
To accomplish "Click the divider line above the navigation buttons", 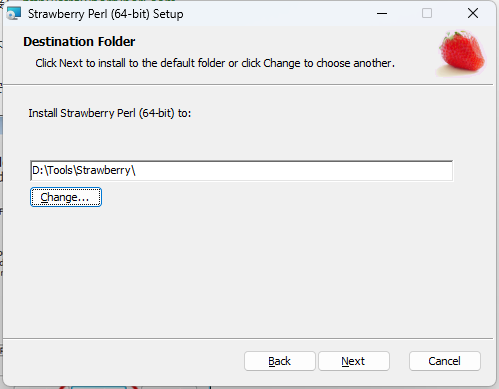I will click(248, 339).
